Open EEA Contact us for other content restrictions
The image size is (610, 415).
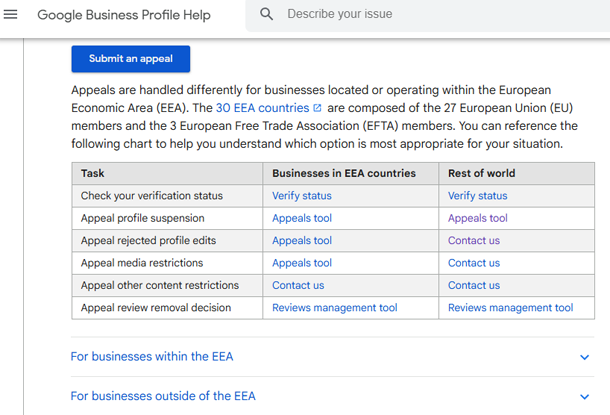[298, 285]
